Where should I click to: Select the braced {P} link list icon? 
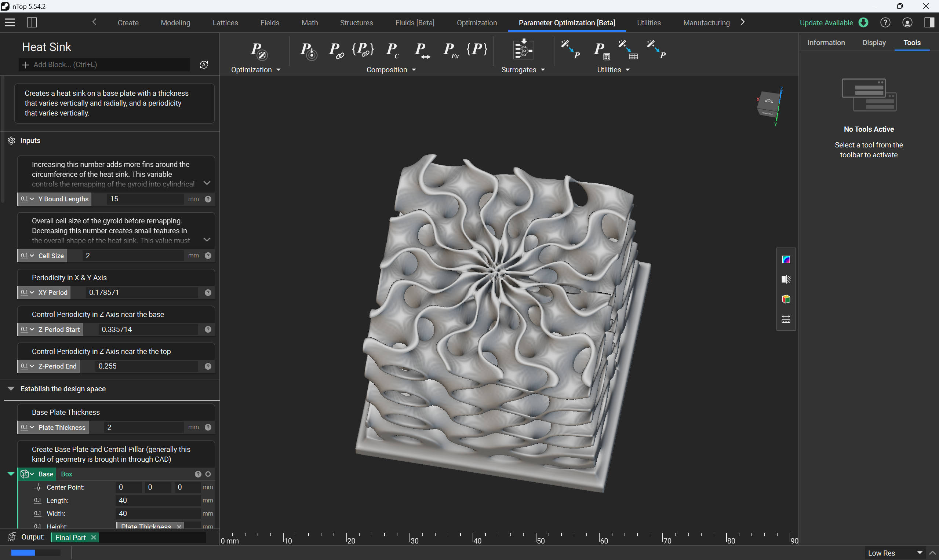pyautogui.click(x=363, y=50)
